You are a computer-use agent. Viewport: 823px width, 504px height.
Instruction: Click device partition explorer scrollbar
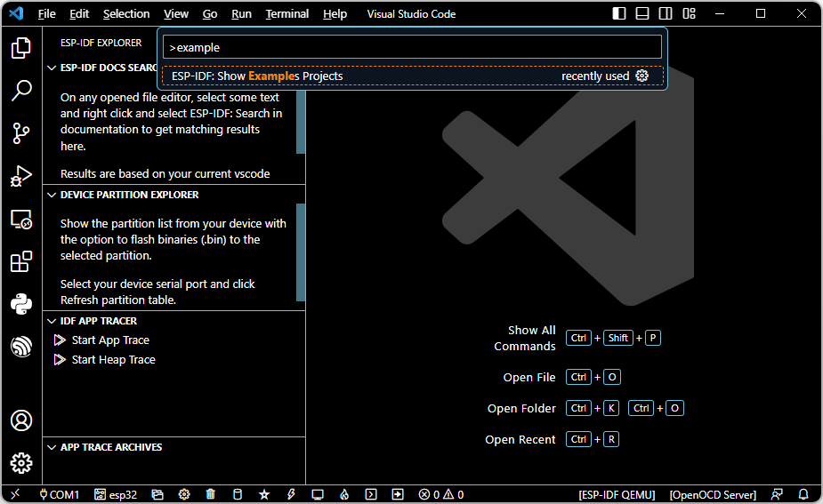tap(301, 252)
